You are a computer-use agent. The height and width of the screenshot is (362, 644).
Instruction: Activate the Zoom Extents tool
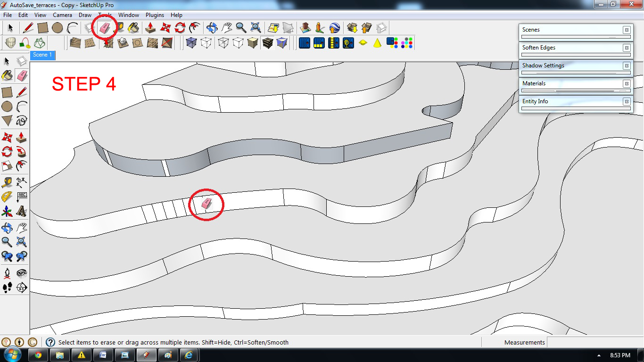tap(256, 27)
